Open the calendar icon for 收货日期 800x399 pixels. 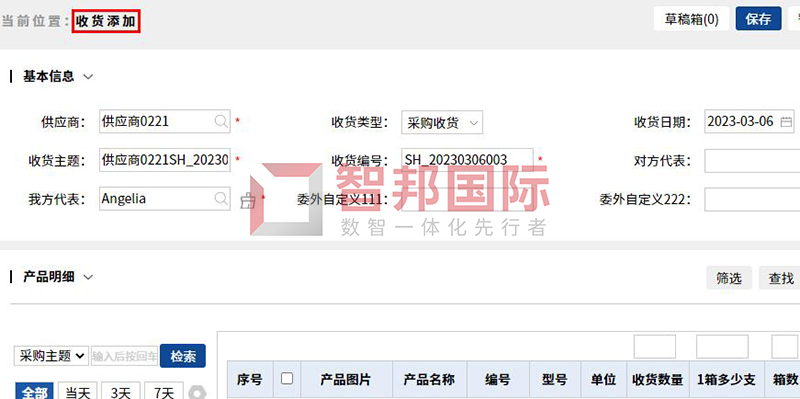(786, 122)
